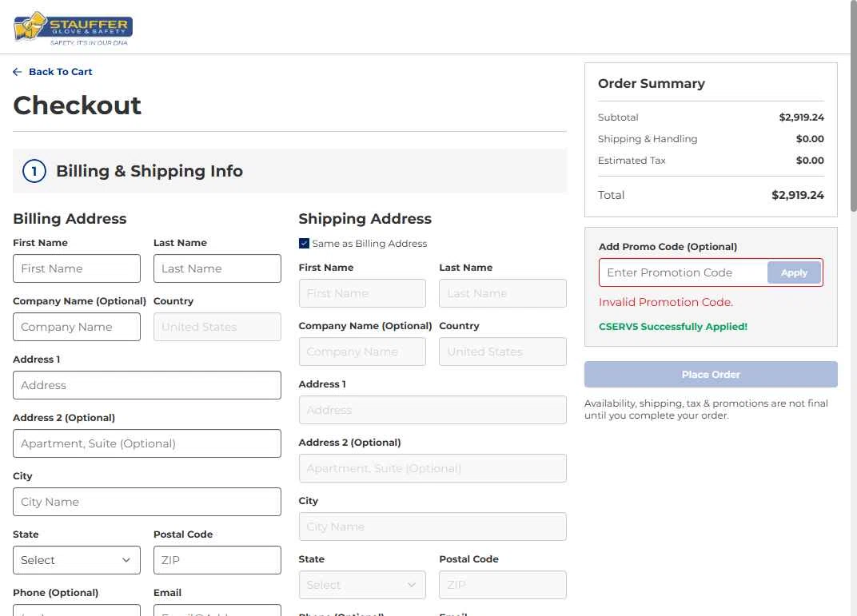Viewport: 857px width, 616px height.
Task: Click billing ZIP postal code field
Action: click(217, 560)
